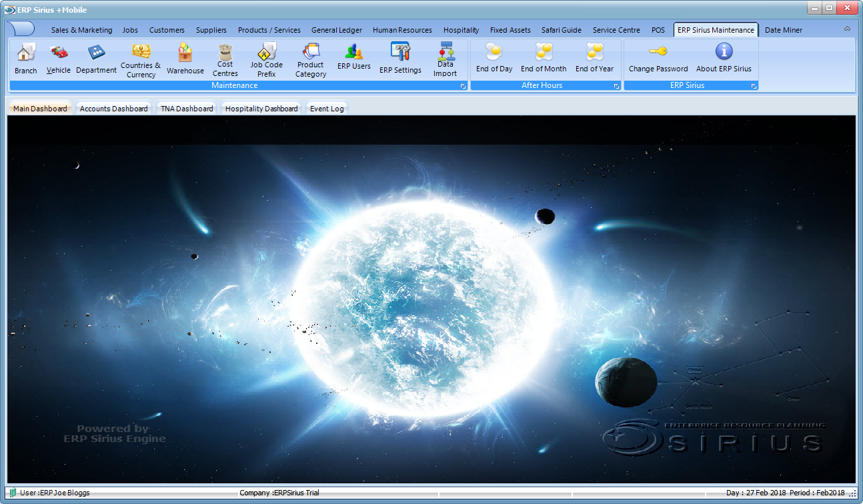Switch to Main Dashboard tab

pyautogui.click(x=40, y=109)
